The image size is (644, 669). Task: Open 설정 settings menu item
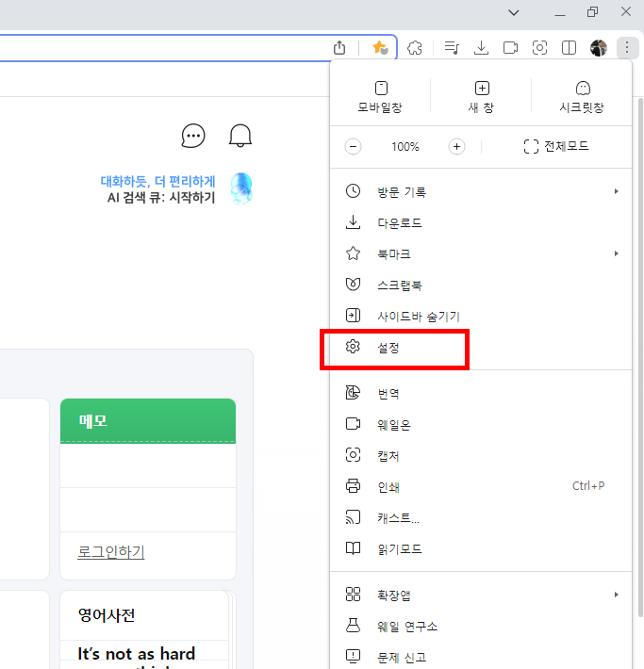[x=481, y=348]
